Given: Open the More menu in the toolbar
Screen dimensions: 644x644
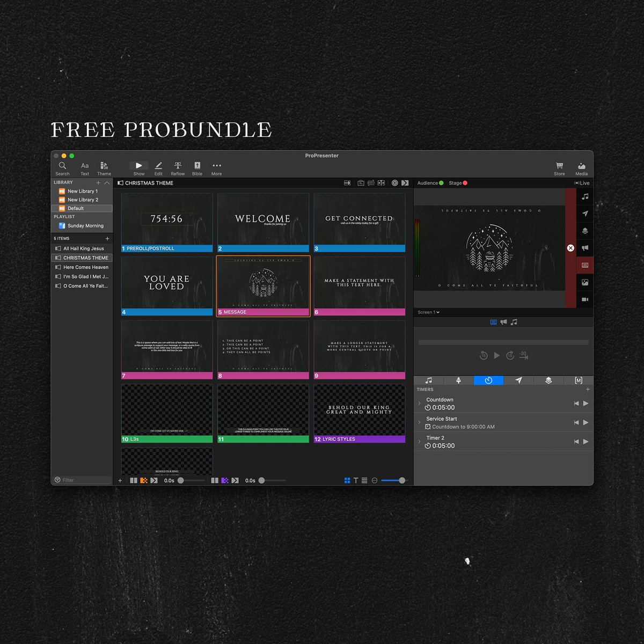Looking at the screenshot, I should point(216,168).
